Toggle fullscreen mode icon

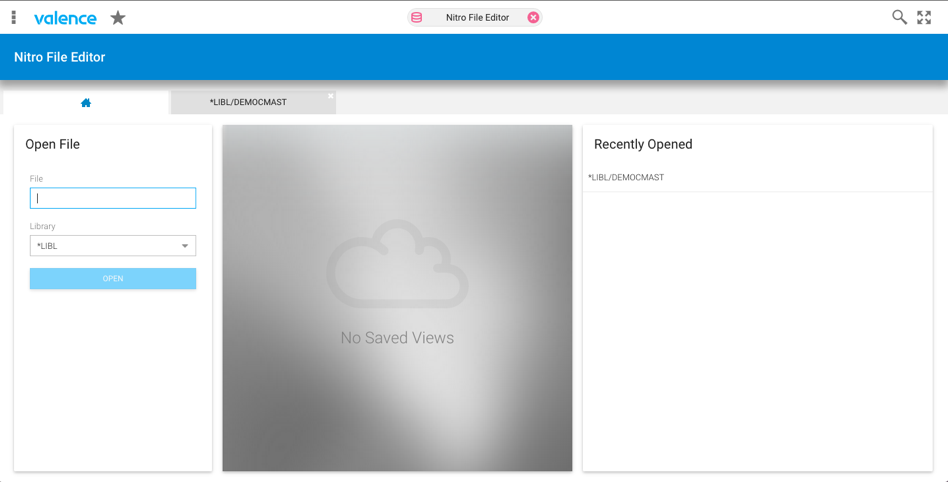pos(924,17)
